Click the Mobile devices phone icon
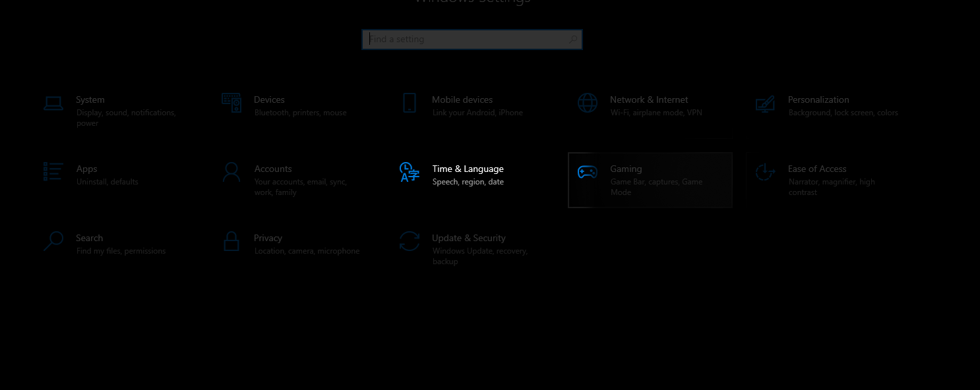Viewport: 980px width, 390px height. 410,103
